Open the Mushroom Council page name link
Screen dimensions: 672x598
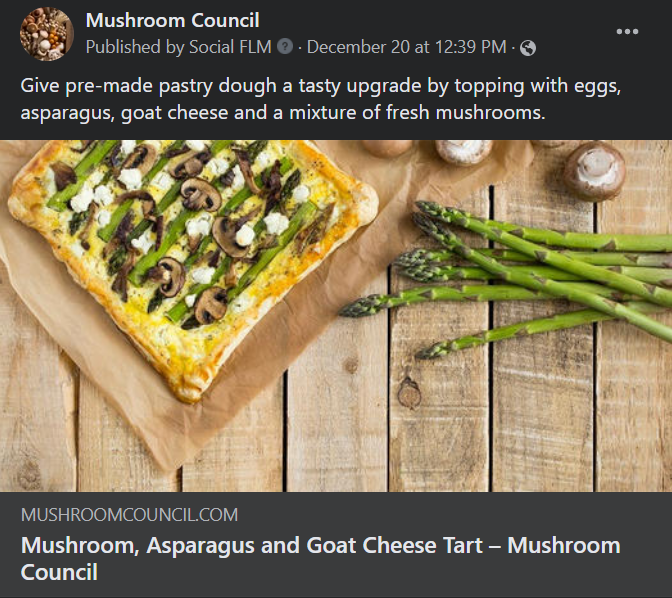[172, 20]
